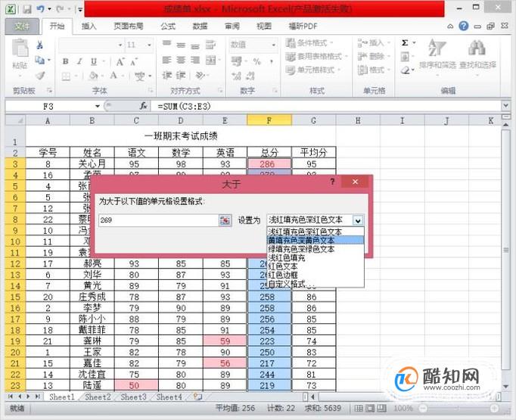
Task: Toggle italic formatting
Action: click(x=79, y=61)
